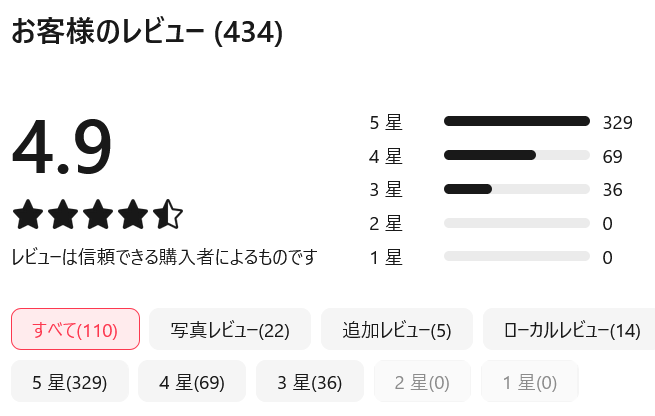This screenshot has height=416, width=655.
Task: Open ローカルレビュー(14) filter
Action: 571,329
